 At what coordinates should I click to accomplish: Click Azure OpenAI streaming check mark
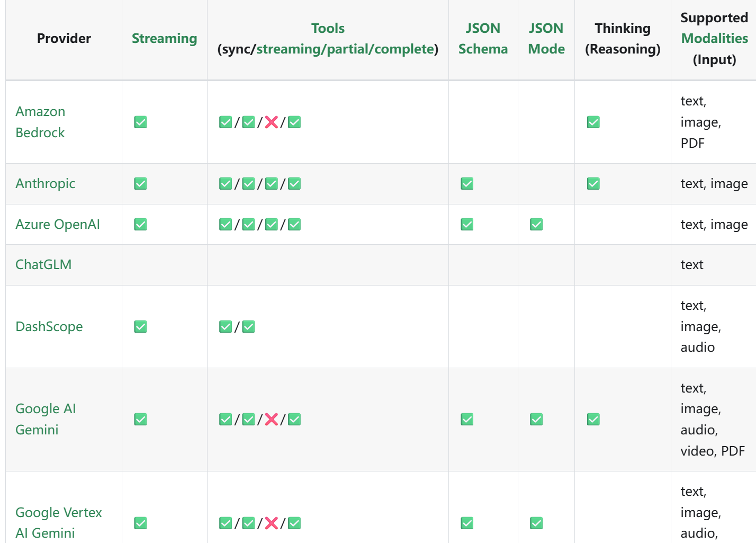coord(140,225)
